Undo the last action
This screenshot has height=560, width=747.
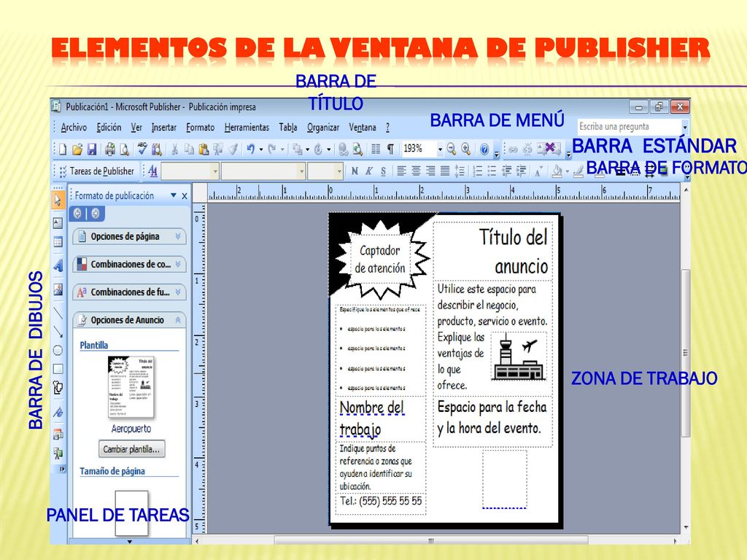click(251, 149)
